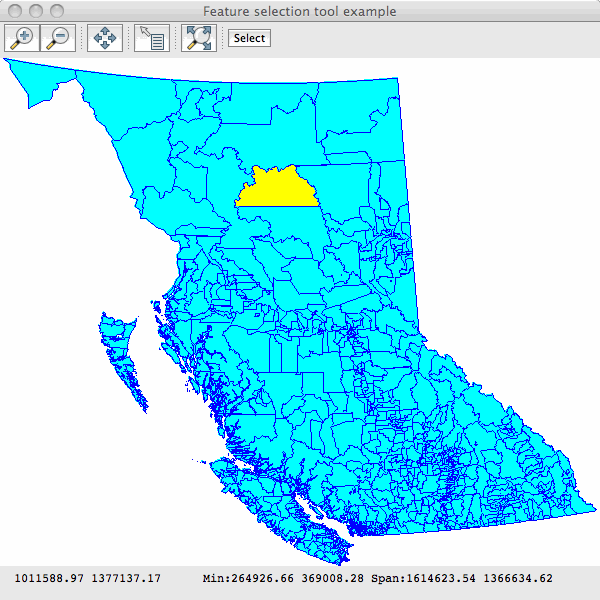Click the cursor coordinates readout 1011588.97
The height and width of the screenshot is (600, 600).
[x=49, y=578]
